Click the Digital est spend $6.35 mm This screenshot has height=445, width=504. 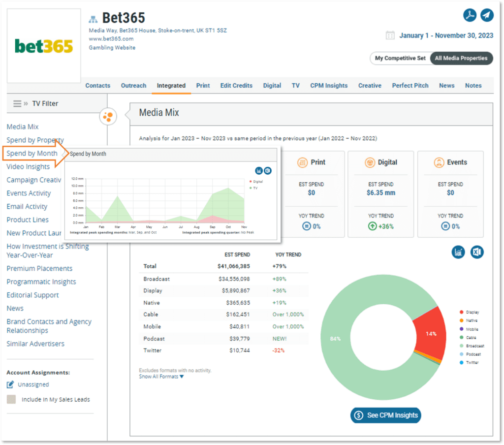tap(381, 192)
